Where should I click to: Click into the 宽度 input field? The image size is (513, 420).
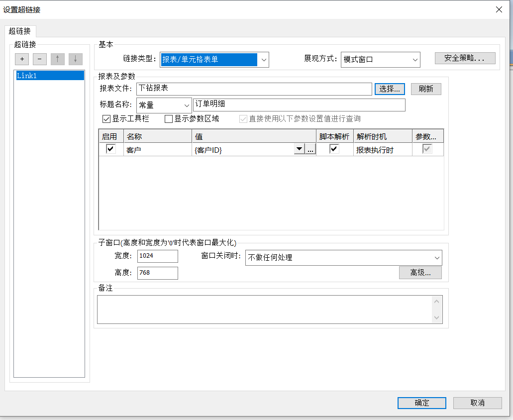pyautogui.click(x=157, y=256)
